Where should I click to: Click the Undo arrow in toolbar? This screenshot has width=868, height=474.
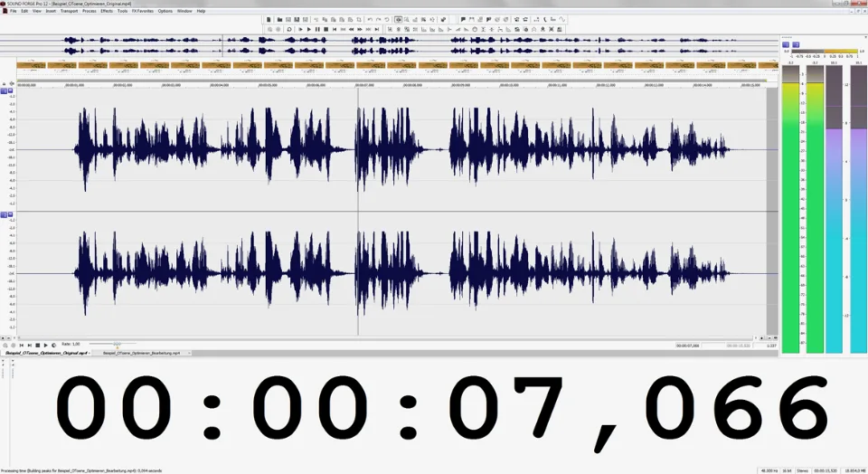click(x=370, y=19)
